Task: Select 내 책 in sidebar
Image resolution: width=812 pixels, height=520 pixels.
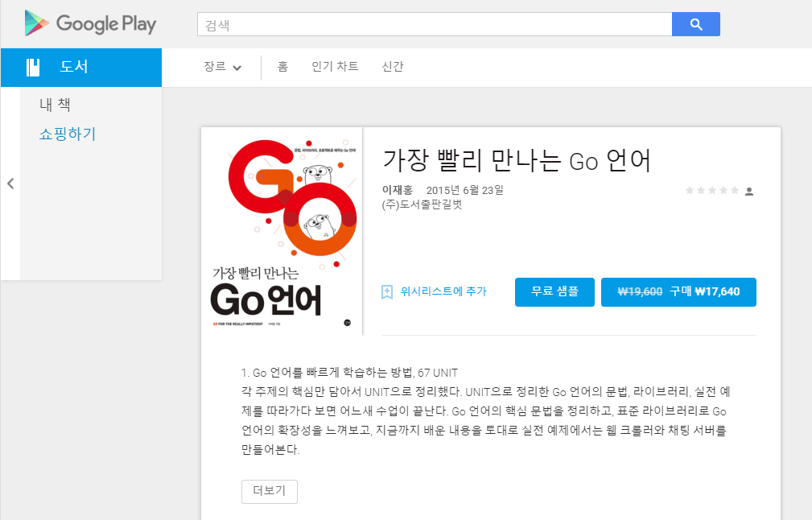Action: coord(56,105)
